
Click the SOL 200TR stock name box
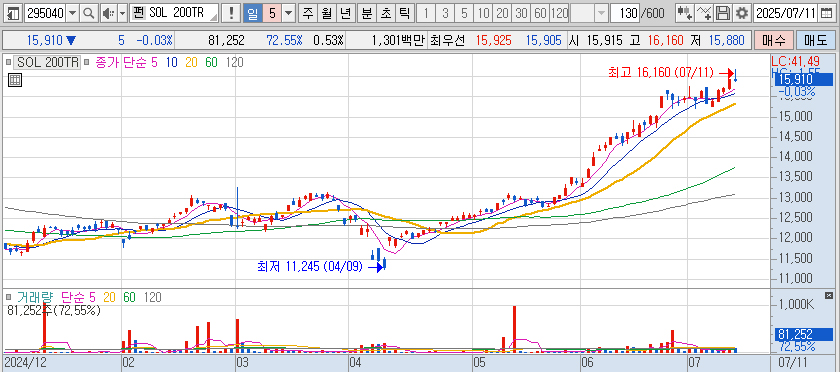coord(174,13)
